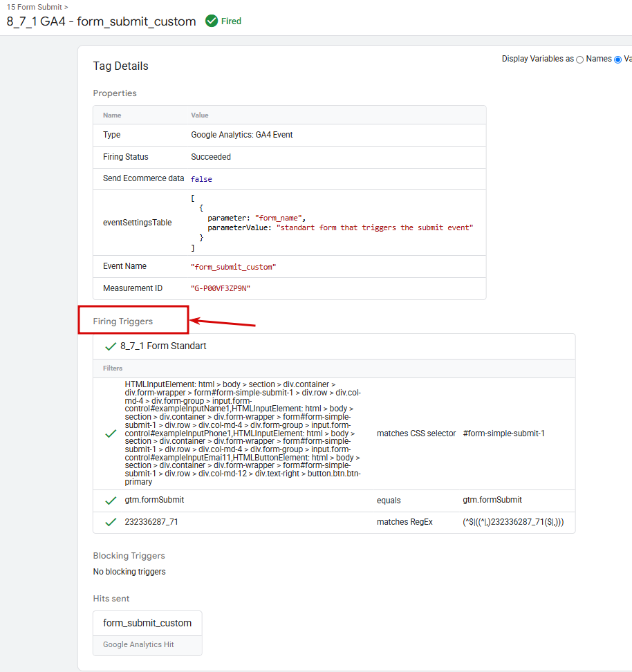The height and width of the screenshot is (672, 632).
Task: Click checkmark icon next to gtm.formSubmit filter
Action: pyautogui.click(x=111, y=500)
